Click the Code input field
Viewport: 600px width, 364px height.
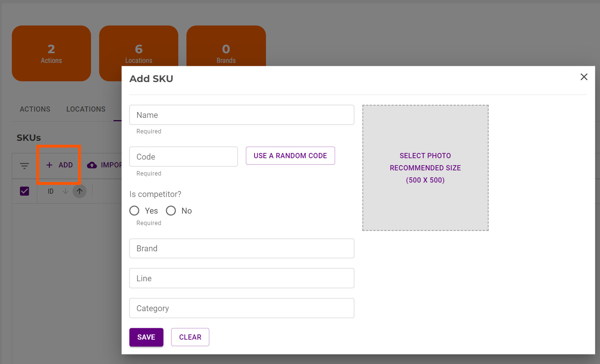point(183,157)
